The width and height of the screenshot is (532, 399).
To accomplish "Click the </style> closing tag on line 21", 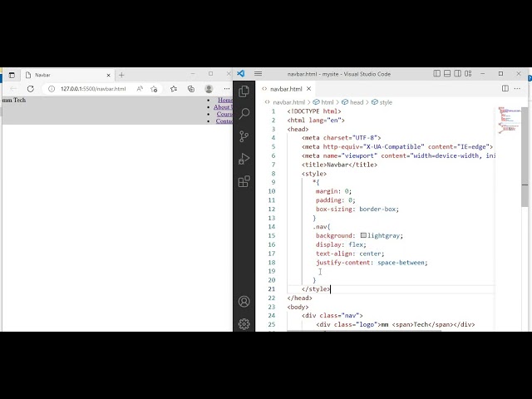I will coord(316,288).
